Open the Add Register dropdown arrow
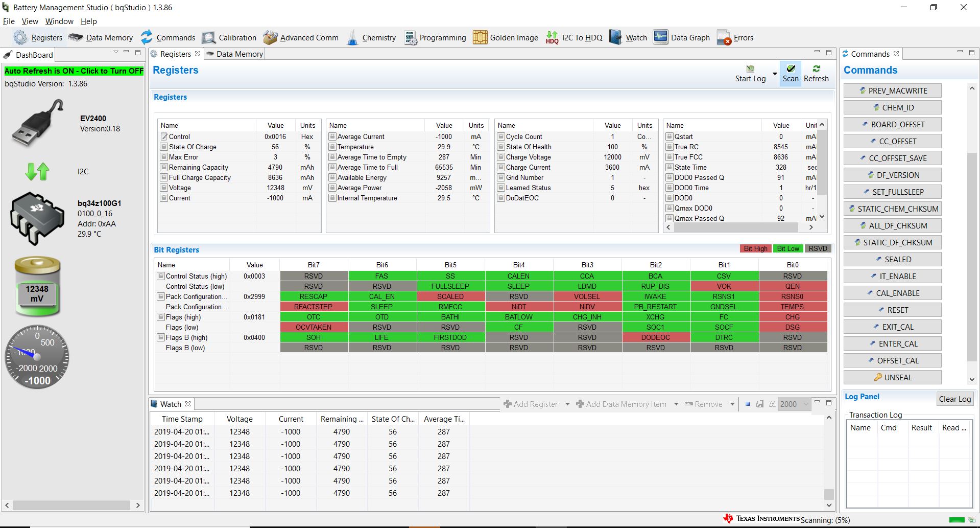 (567, 404)
